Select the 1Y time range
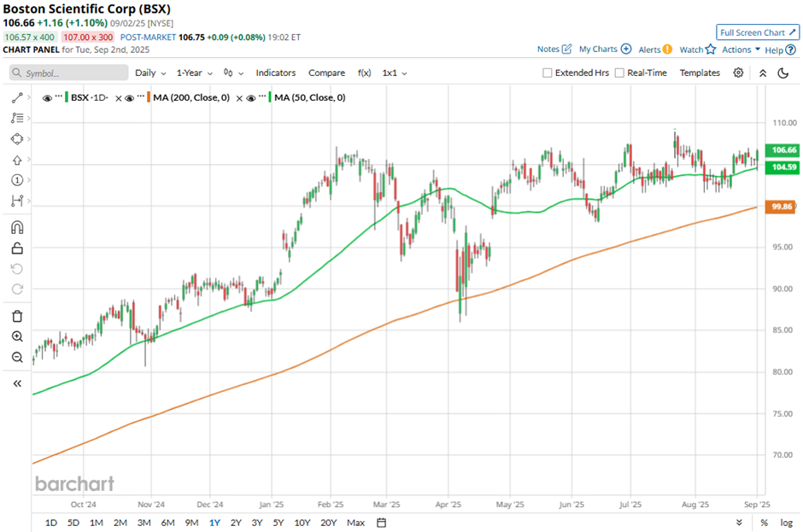This screenshot has width=803, height=532. pyautogui.click(x=214, y=523)
